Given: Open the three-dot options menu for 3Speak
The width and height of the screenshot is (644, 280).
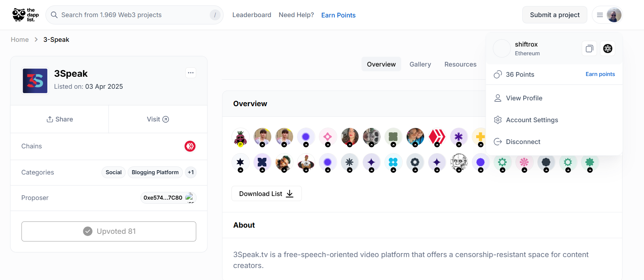Looking at the screenshot, I should click(x=191, y=73).
